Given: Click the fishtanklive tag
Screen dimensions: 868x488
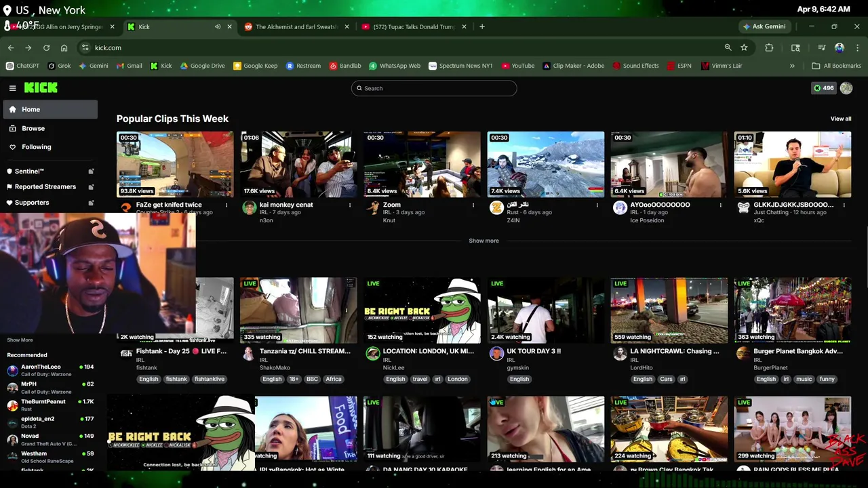Looking at the screenshot, I should point(210,379).
